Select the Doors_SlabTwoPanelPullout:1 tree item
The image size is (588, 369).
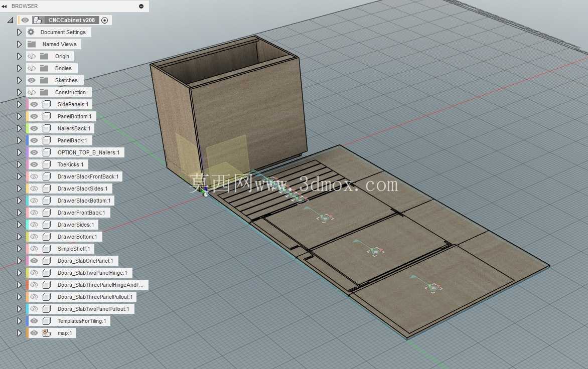[x=93, y=309]
